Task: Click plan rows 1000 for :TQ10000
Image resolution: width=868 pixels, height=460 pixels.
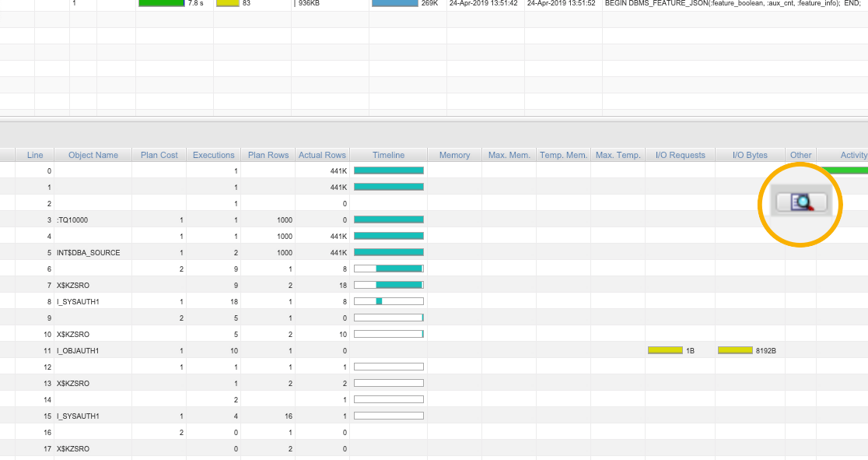Action: tap(285, 220)
